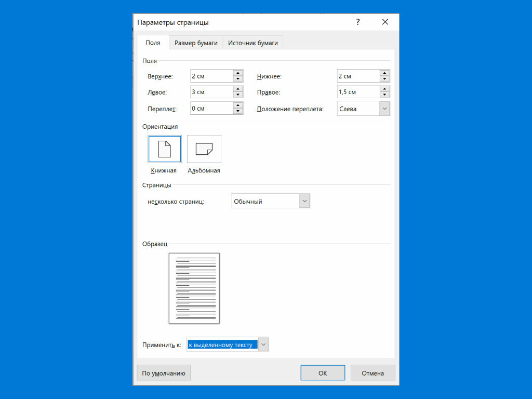The image size is (532, 399).
Task: Open the Поля tab
Action: tap(153, 43)
